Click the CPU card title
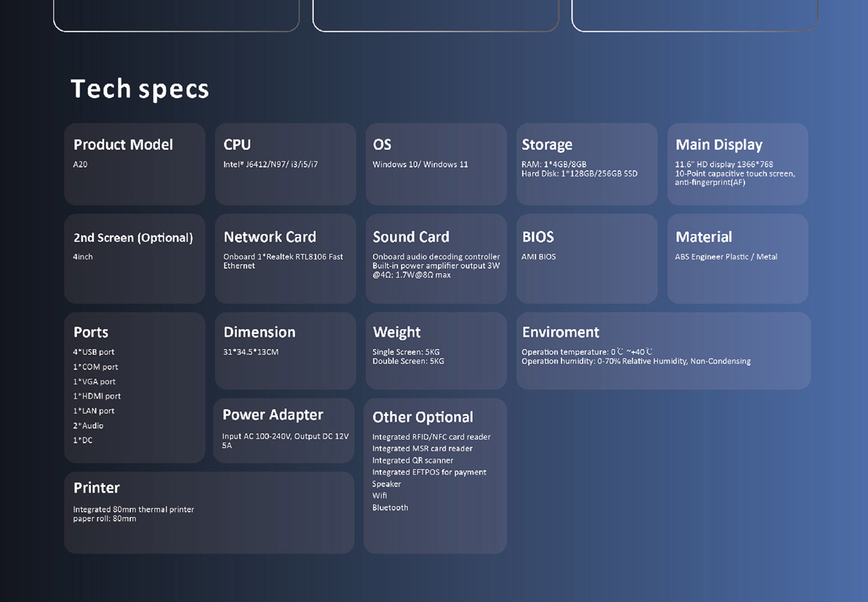868x602 pixels. (x=237, y=145)
